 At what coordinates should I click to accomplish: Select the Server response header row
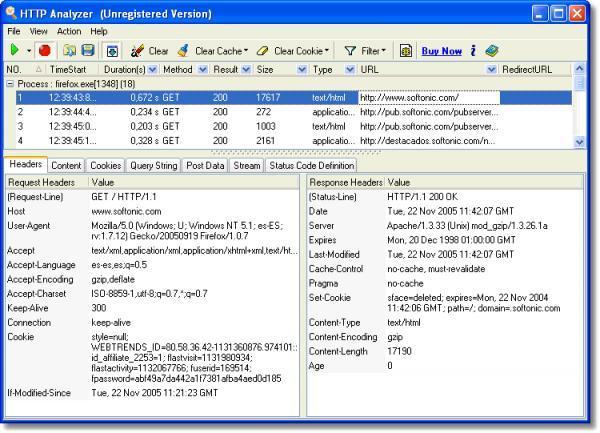(445, 226)
